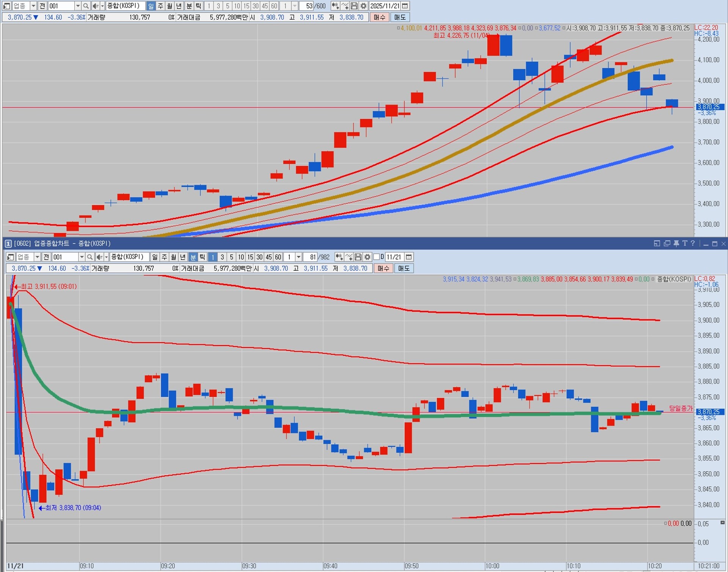The image size is (728, 572).
Task: Click the save disk icon in the upper chart toolbar
Action: 354,6
